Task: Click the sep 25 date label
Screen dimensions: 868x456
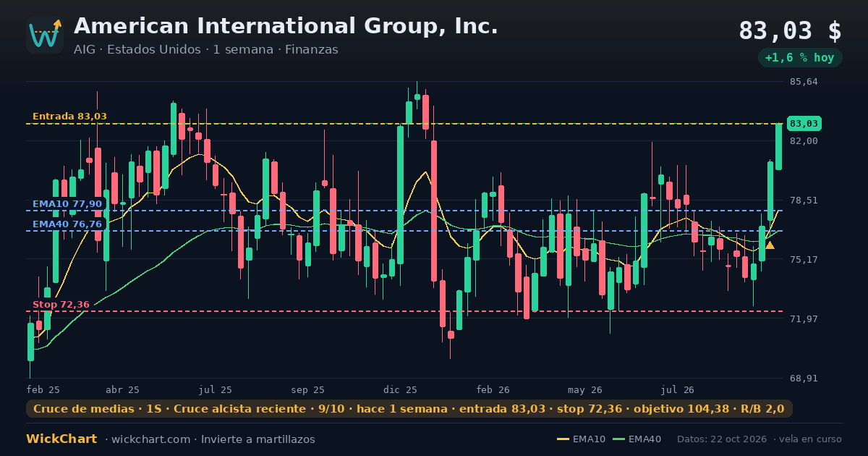Action: 307,389
